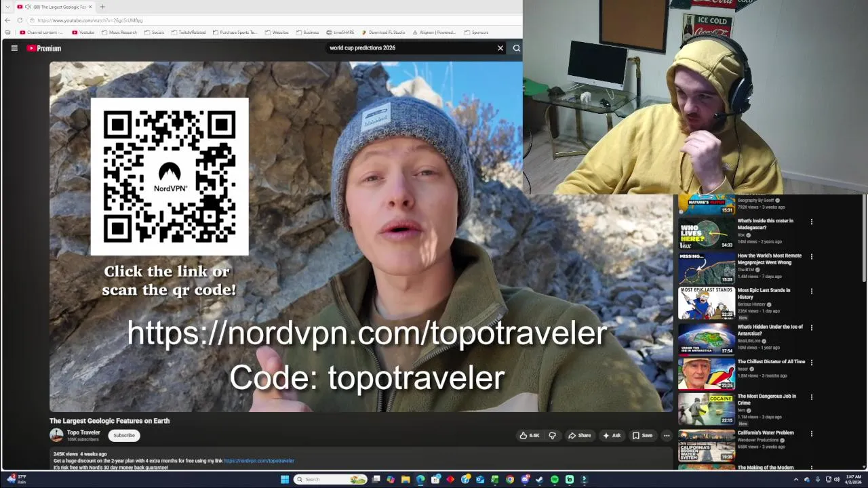Open 'Most Epic Last Stands in History' thumbnail
Screen dimensions: 868x488
pos(707,303)
